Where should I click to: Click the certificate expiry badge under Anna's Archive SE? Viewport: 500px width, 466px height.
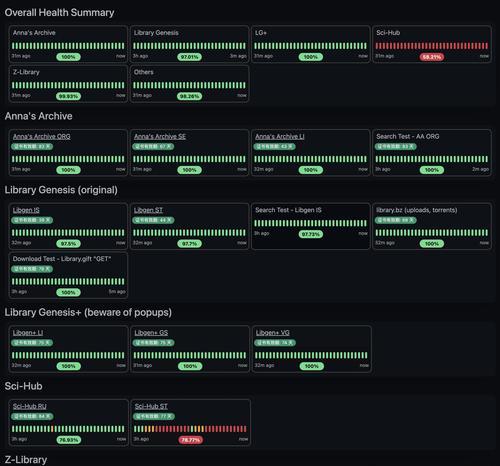(x=153, y=146)
